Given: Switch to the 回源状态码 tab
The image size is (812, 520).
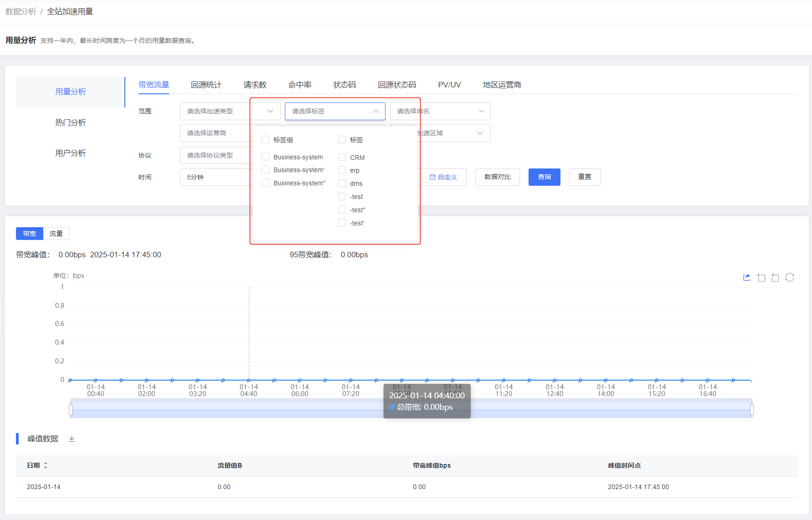Looking at the screenshot, I should (397, 85).
